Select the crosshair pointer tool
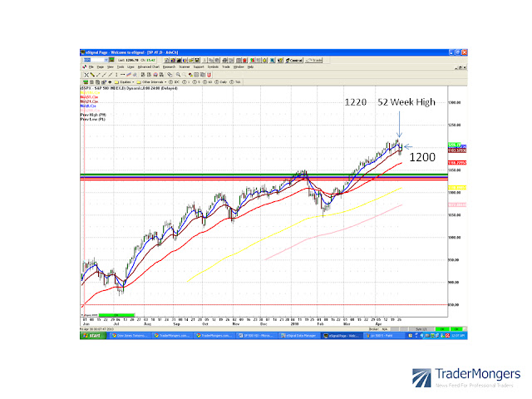532x399 pixels. (86, 75)
